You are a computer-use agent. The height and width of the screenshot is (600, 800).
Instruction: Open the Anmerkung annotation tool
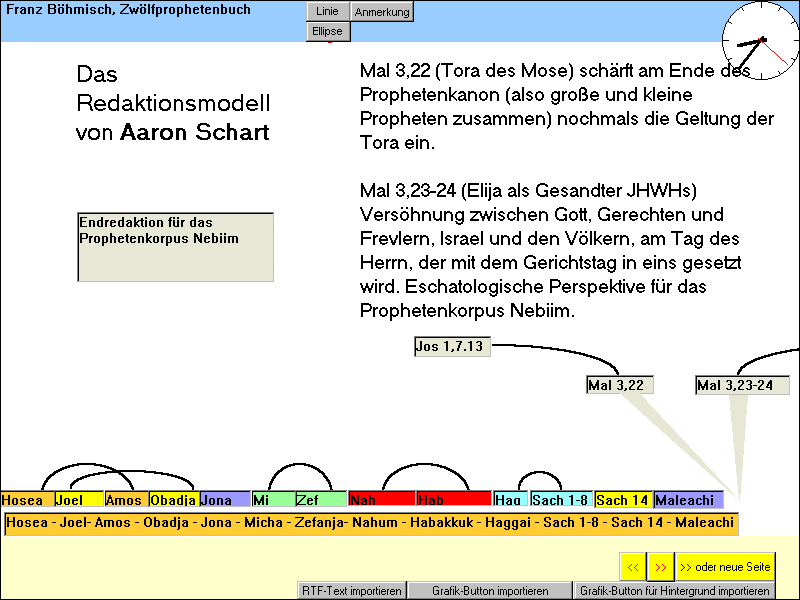click(381, 12)
